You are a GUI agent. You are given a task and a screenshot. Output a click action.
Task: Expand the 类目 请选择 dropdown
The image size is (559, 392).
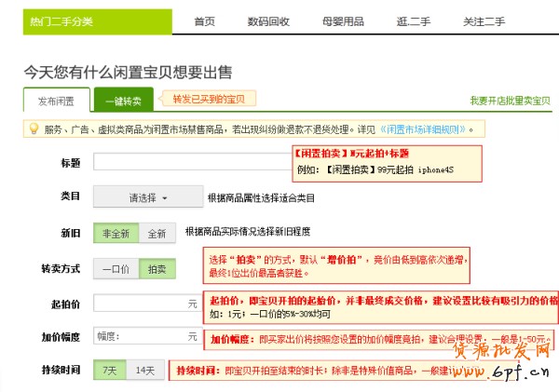click(147, 197)
